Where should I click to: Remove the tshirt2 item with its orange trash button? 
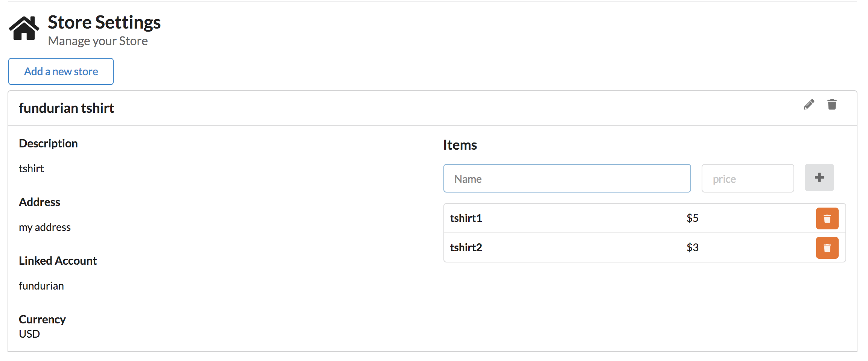point(827,248)
